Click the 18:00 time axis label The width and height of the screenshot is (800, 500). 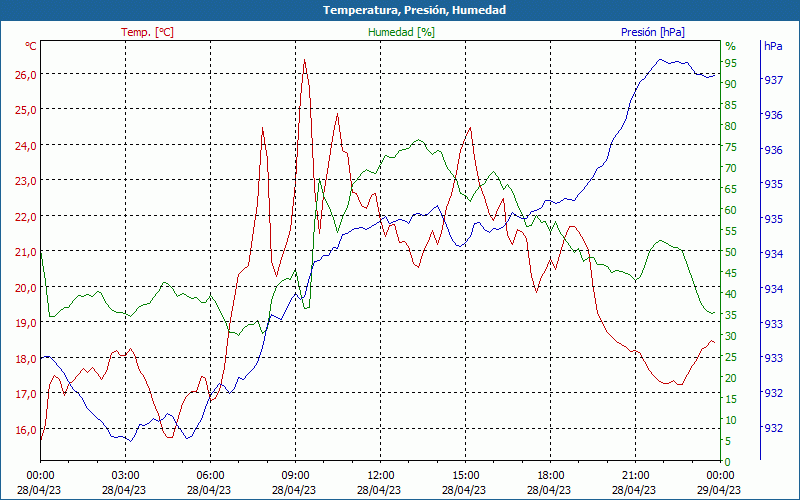click(551, 476)
